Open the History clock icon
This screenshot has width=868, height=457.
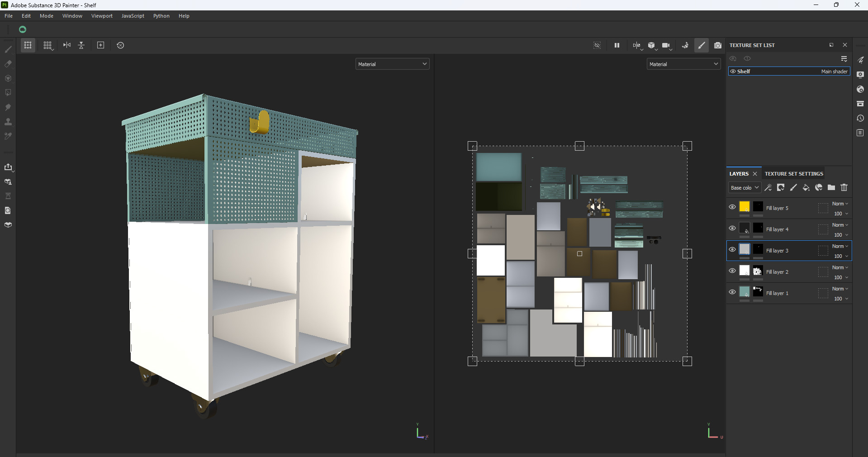click(x=860, y=118)
